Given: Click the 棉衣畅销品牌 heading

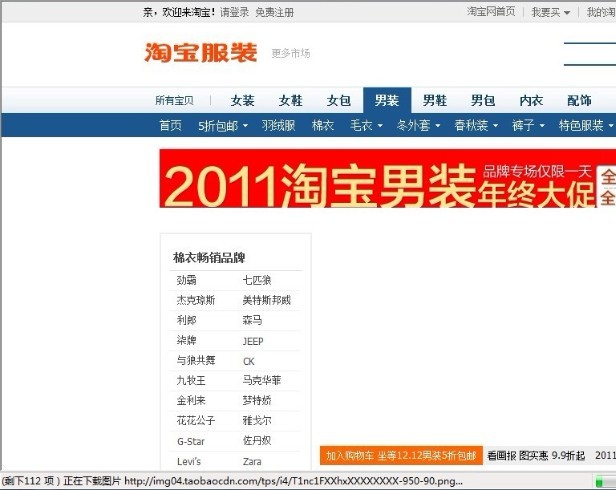Looking at the screenshot, I should click(209, 258).
